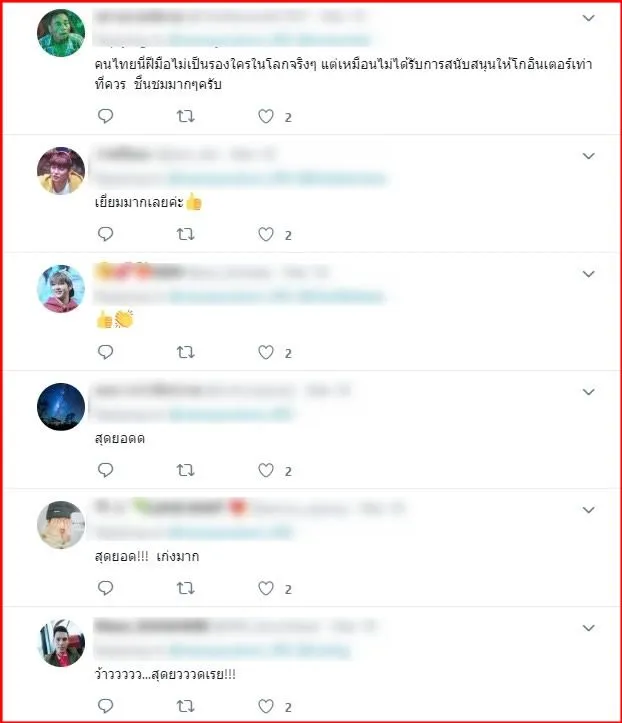622x723 pixels.
Task: Open the chevron menu on the 'สุดยอดดด' tweet
Action: point(588,392)
